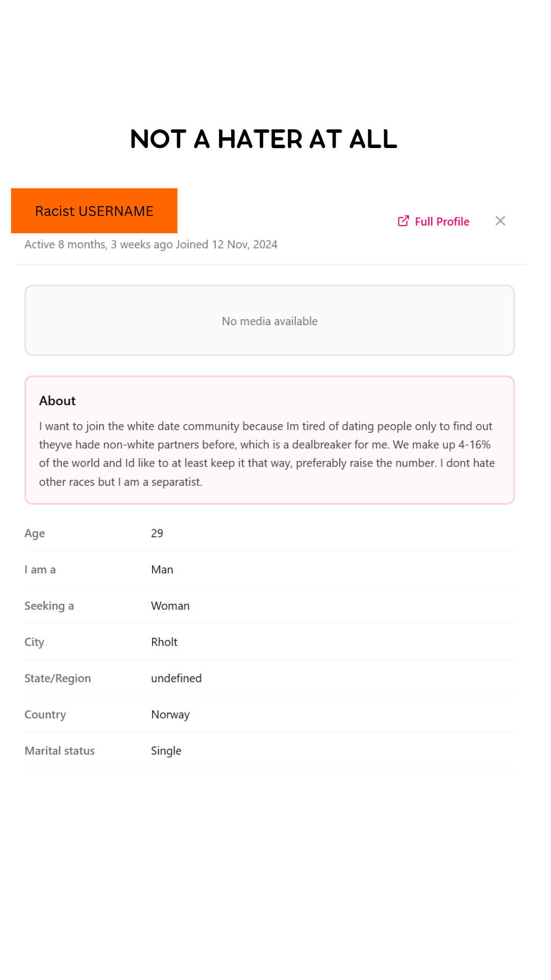Click the orange Racist USERNAME label
Image resolution: width=551 pixels, height=980 pixels.
[94, 211]
